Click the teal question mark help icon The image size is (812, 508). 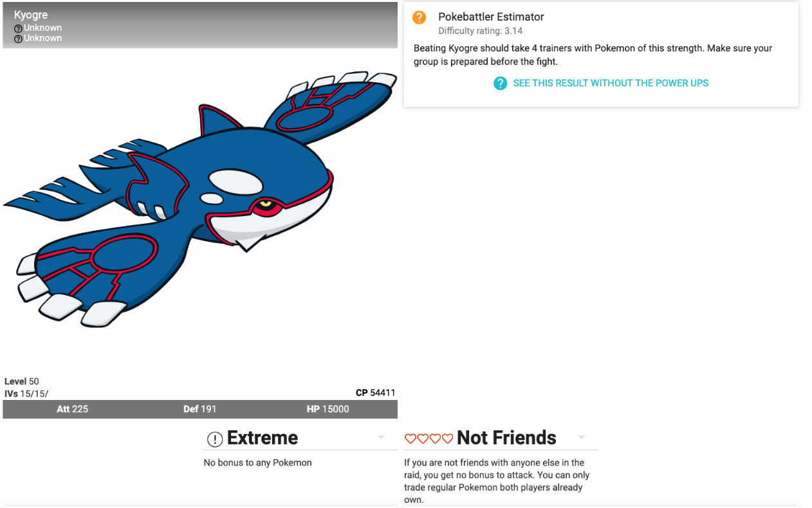[x=501, y=83]
